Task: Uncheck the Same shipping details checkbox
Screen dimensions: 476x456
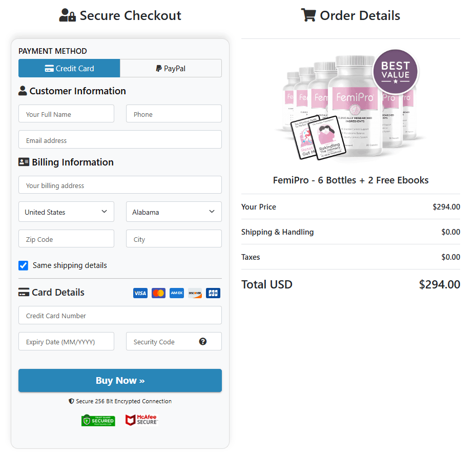Action: tap(23, 265)
